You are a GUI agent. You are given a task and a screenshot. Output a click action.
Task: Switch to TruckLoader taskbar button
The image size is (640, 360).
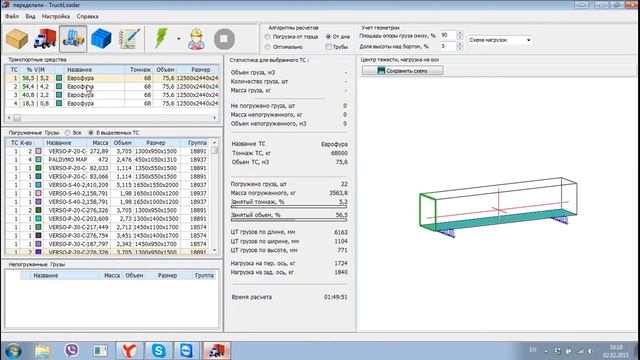pyautogui.click(x=217, y=351)
